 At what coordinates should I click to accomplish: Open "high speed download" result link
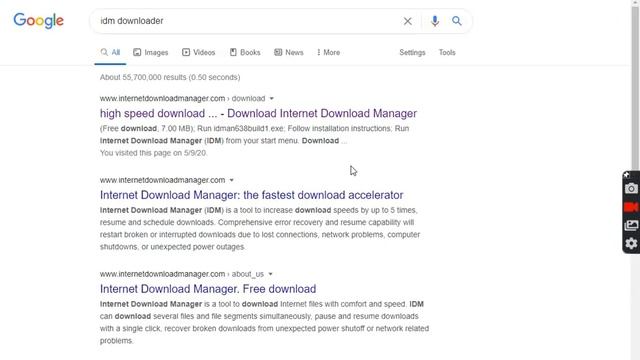(258, 113)
